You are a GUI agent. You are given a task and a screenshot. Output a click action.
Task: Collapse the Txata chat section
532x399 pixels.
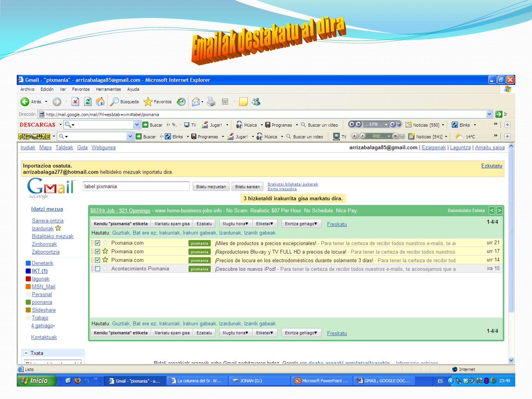(26, 353)
